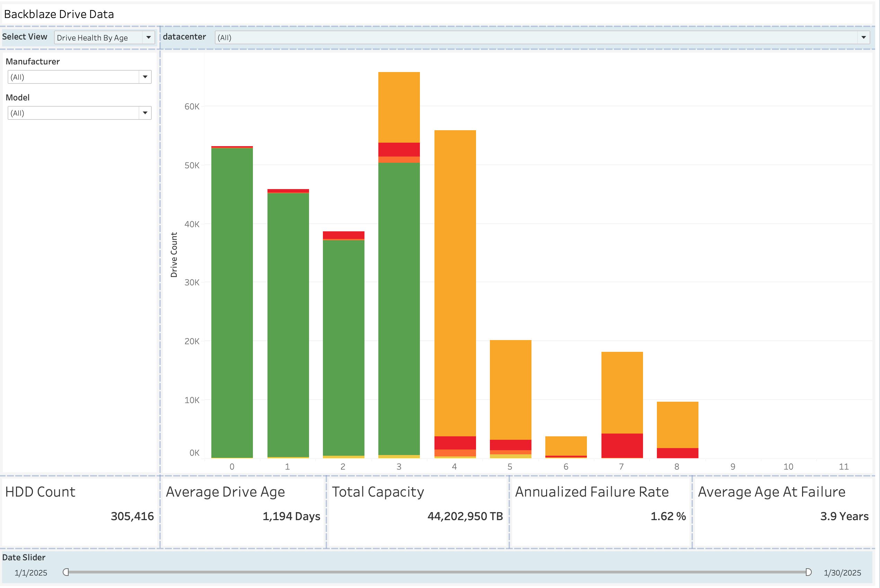
Task: Select the green segment of age 2 bar
Action: [344, 348]
